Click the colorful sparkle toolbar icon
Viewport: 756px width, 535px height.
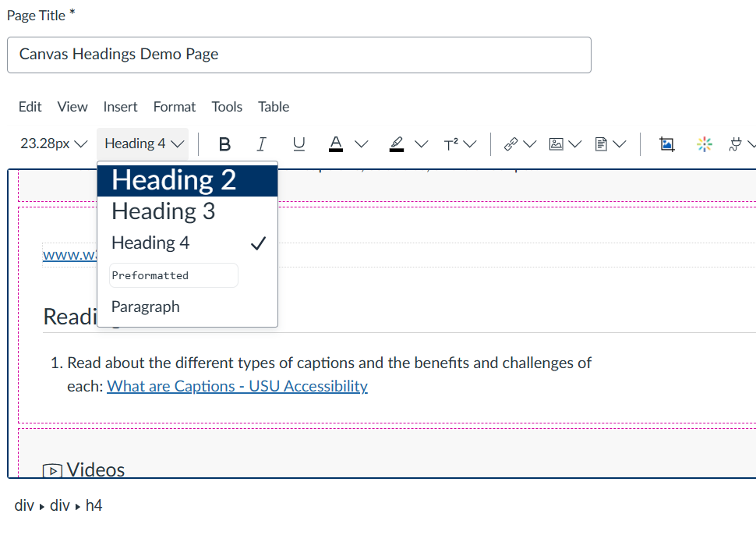(705, 143)
